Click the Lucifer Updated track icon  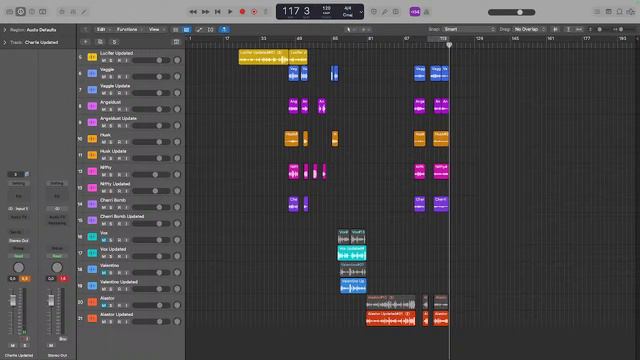point(92,57)
